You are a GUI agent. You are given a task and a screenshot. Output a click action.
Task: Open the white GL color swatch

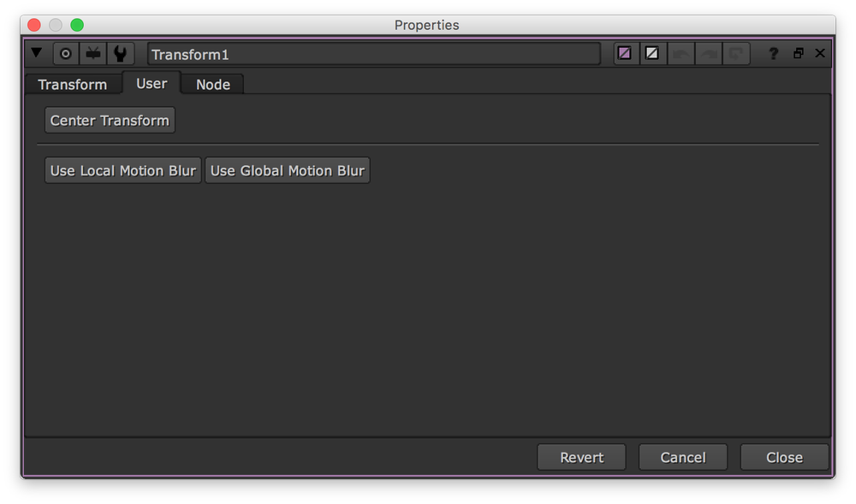(651, 53)
